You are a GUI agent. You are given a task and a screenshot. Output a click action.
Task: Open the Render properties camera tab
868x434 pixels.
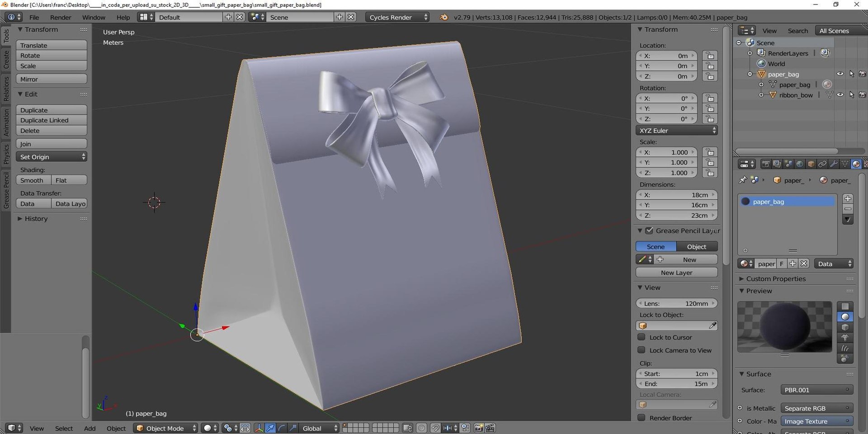tap(765, 164)
